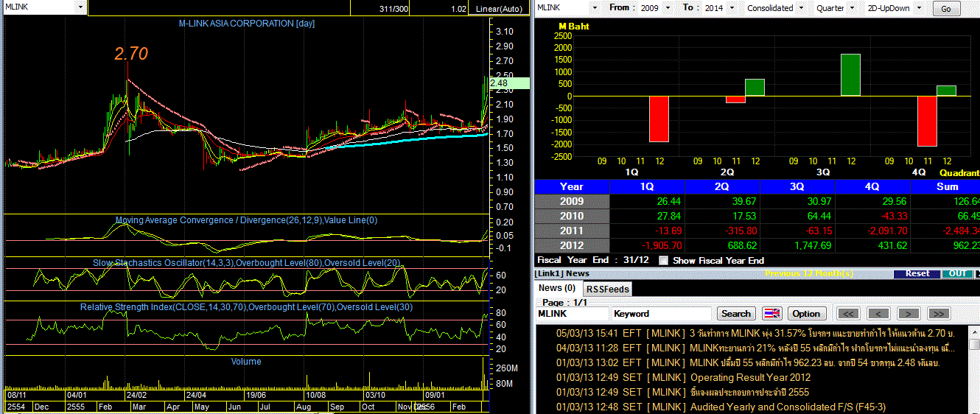Screen dimensions: 980x414
Task: Click the Relative Strength Index indicator label
Action: pyautogui.click(x=247, y=306)
